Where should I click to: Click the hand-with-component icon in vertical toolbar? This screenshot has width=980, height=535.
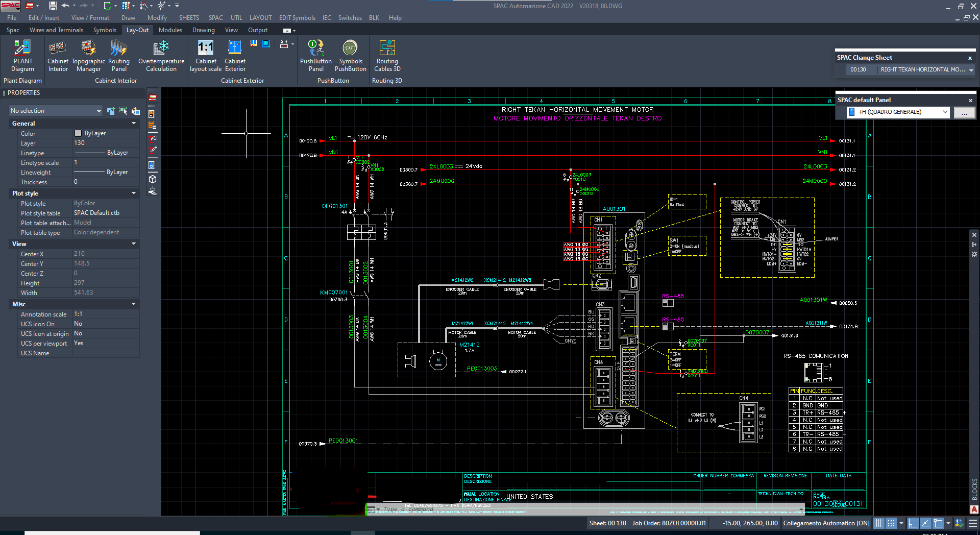coord(152,191)
